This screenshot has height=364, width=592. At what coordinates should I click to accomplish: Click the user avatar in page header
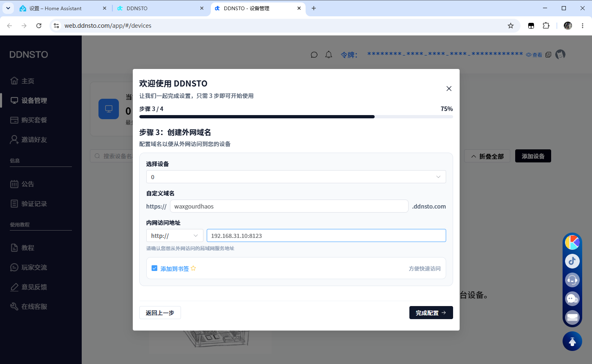(x=560, y=54)
